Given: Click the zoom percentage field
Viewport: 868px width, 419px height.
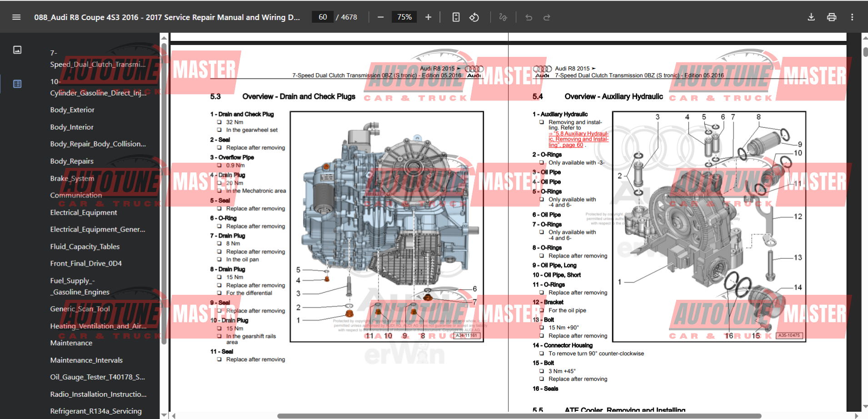Looking at the screenshot, I should click(404, 17).
